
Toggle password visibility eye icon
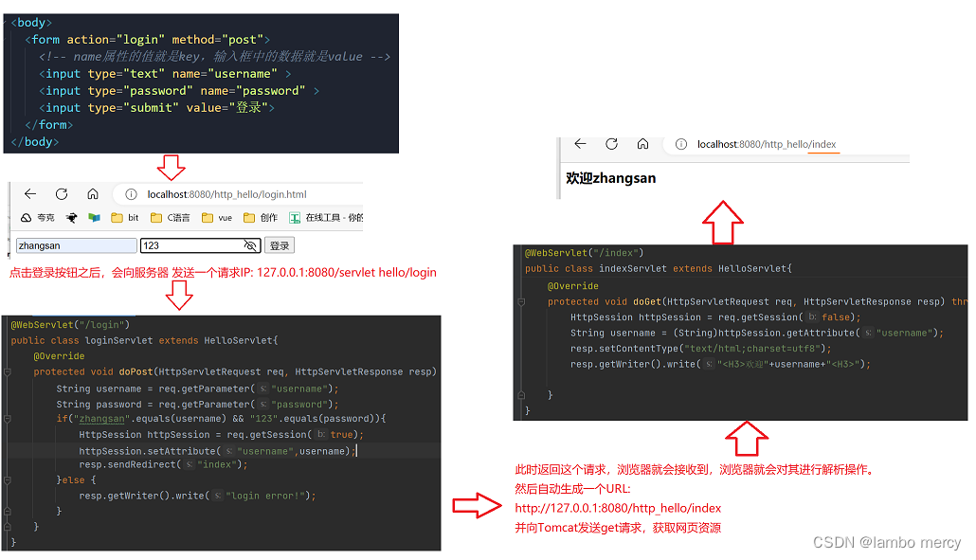click(x=251, y=245)
